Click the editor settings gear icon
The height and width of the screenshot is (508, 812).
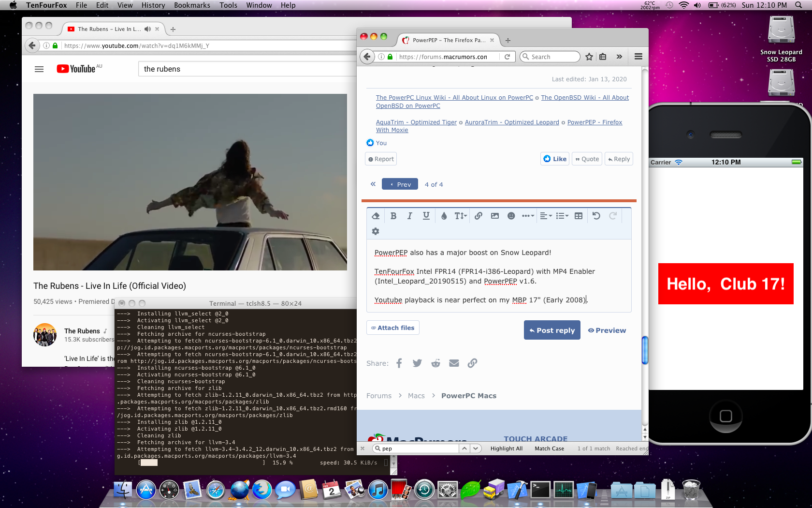coord(376,231)
